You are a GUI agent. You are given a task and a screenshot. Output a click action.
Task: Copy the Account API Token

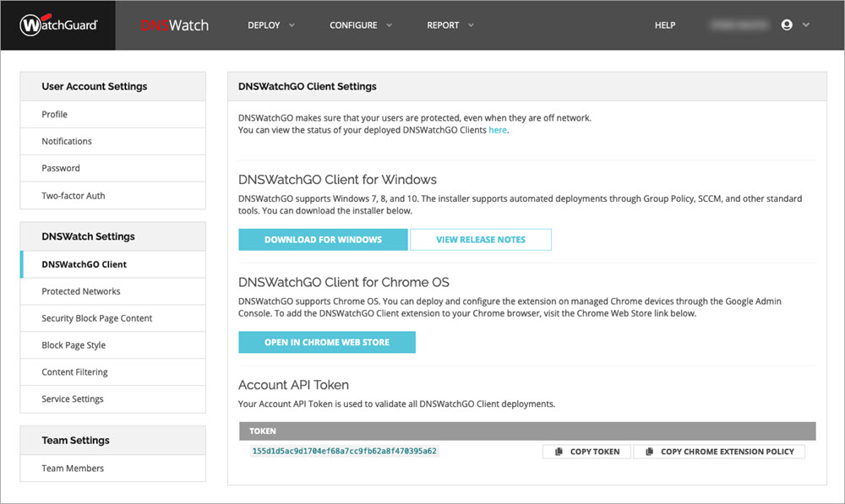pos(586,451)
